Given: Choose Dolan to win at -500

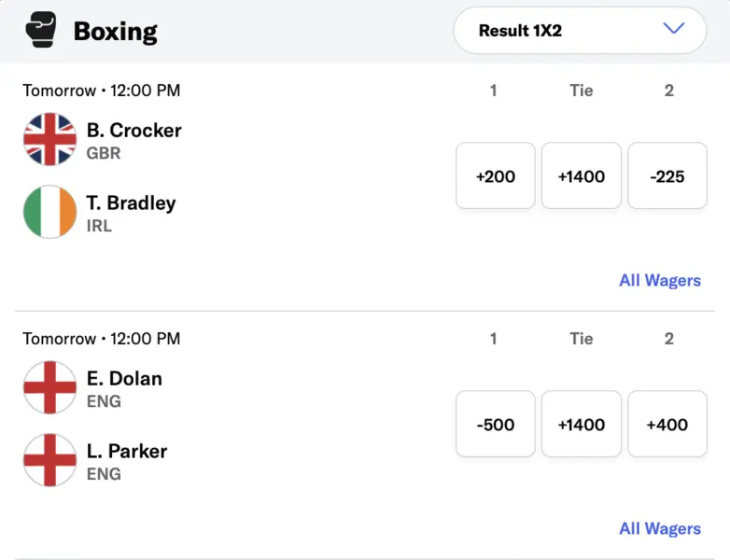Looking at the screenshot, I should (495, 424).
